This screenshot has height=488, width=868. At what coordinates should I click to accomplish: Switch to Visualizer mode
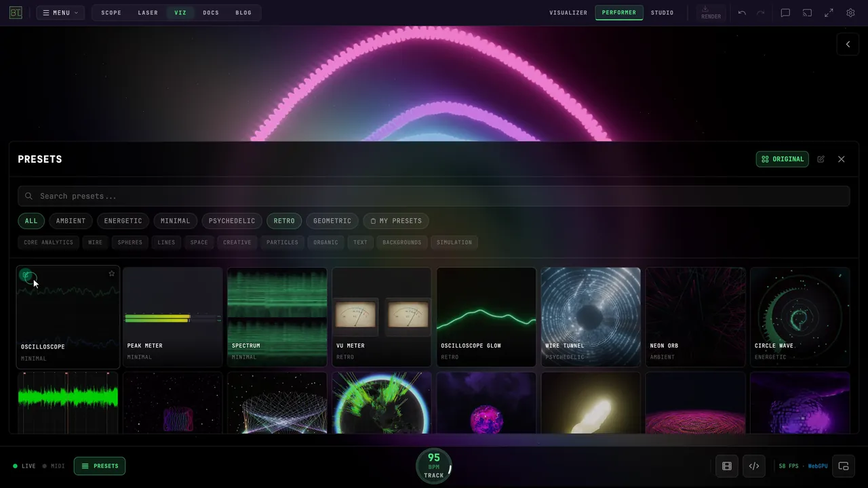[568, 13]
